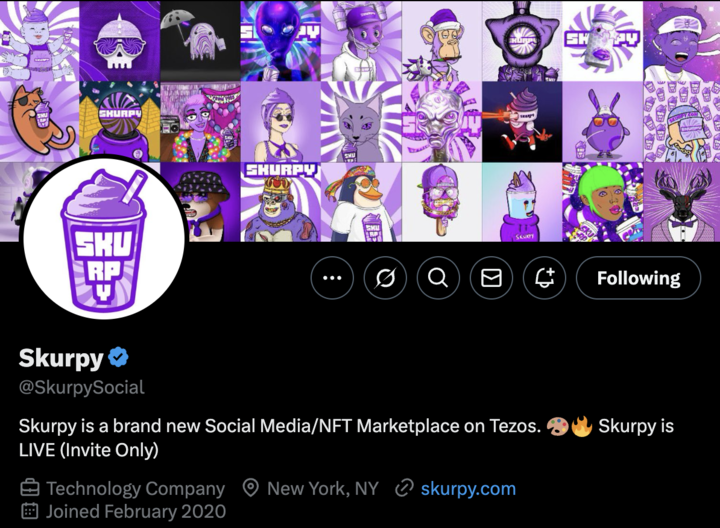This screenshot has width=720, height=528.
Task: Open the banner image with the purple alien
Action: (281, 40)
